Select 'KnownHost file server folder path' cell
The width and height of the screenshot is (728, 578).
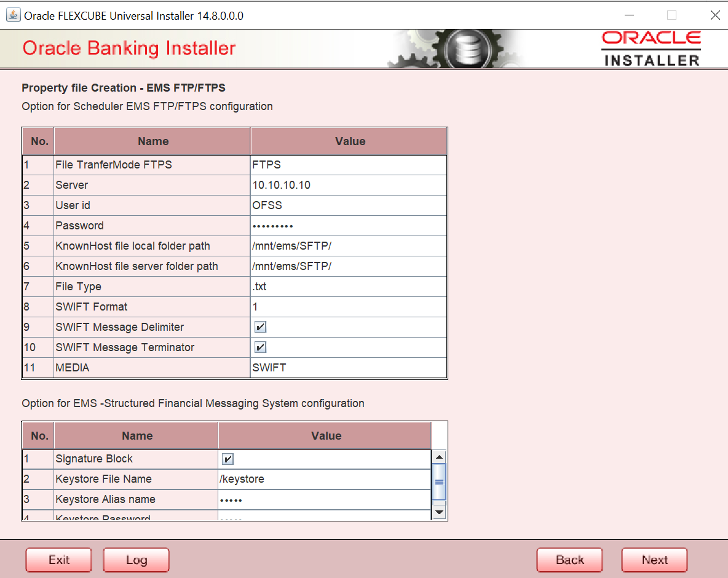(x=152, y=266)
